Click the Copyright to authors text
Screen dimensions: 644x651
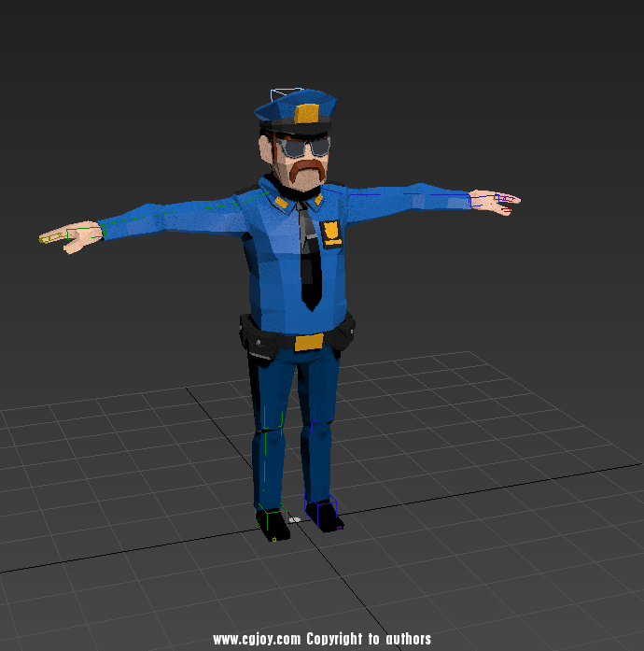click(x=369, y=639)
